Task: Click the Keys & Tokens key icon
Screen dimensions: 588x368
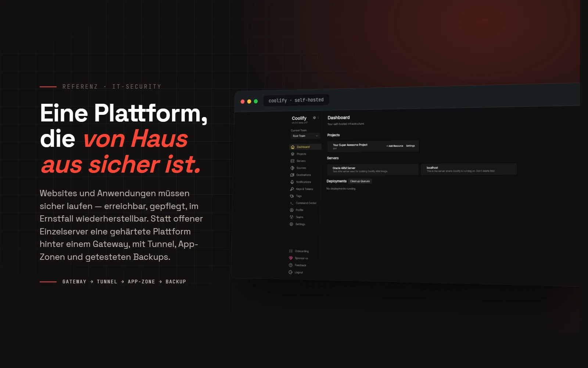Action: tap(292, 189)
